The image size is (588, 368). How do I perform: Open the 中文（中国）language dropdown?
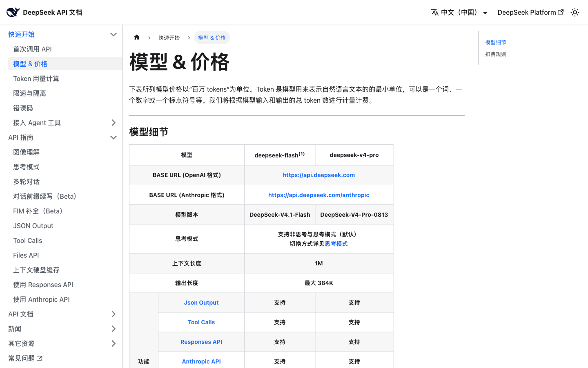(x=459, y=12)
